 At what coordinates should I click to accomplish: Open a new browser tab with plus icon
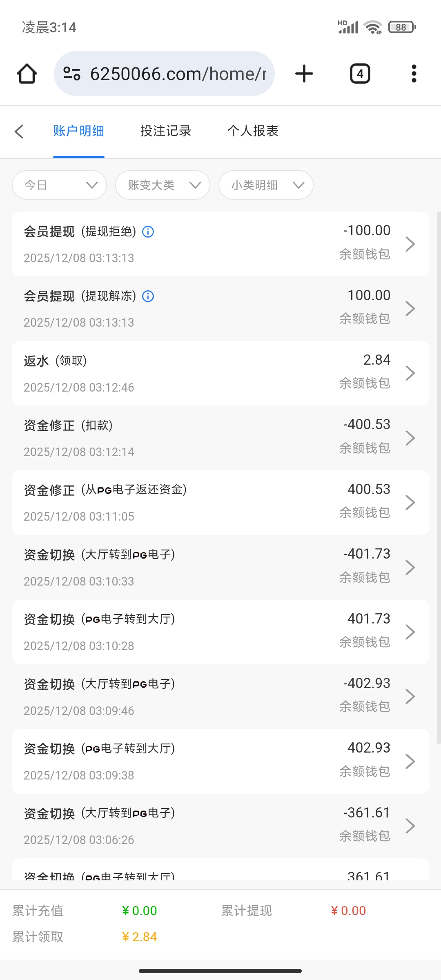click(304, 73)
